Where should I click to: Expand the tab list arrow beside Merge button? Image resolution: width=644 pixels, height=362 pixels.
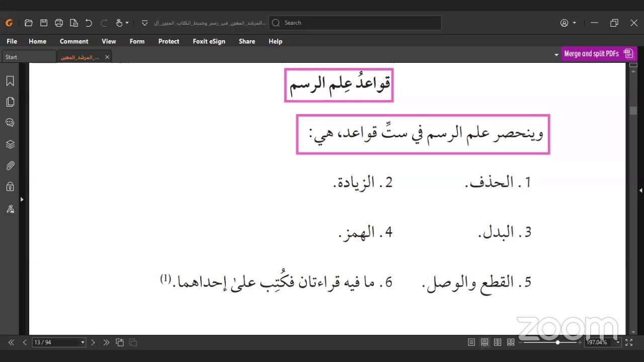pyautogui.click(x=556, y=54)
